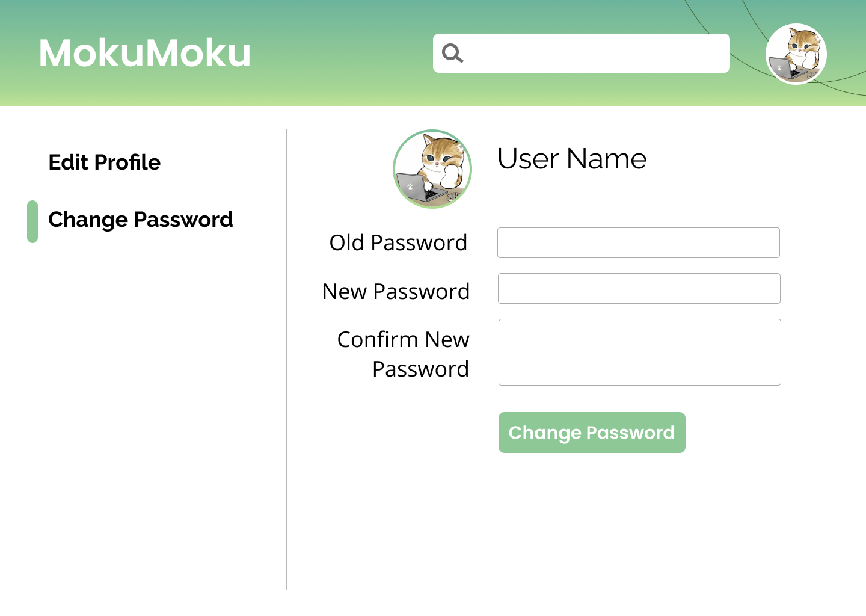Click the New Password label
The height and width of the screenshot is (616, 866).
[396, 291]
